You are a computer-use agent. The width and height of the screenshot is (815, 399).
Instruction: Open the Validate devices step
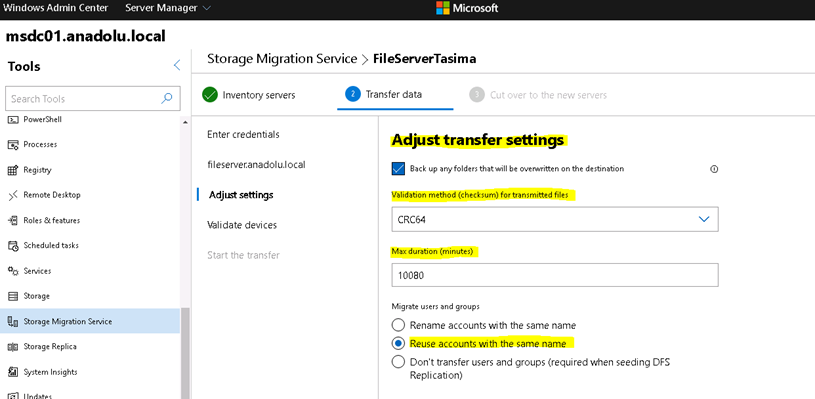pos(242,225)
